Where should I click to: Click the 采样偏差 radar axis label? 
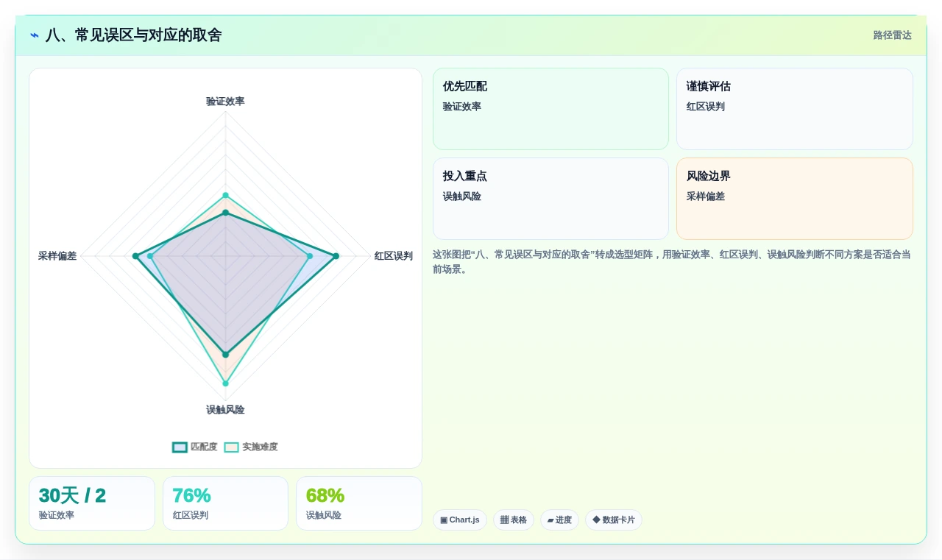coord(57,256)
